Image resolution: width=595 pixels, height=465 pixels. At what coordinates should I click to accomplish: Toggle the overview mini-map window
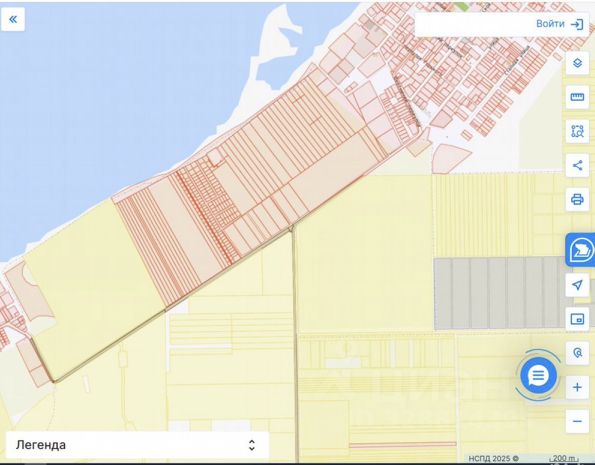(x=577, y=319)
